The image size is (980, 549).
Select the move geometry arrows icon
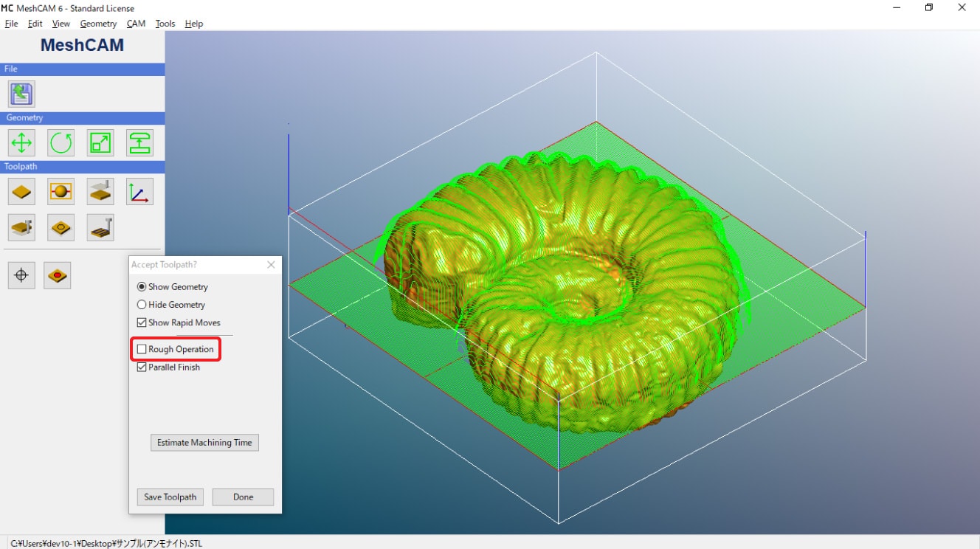point(21,142)
